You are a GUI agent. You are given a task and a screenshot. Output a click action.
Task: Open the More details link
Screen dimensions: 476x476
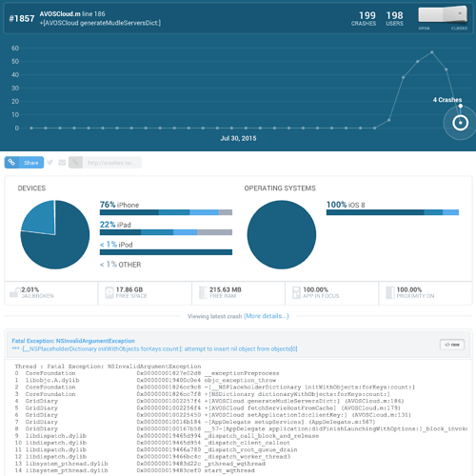267,316
